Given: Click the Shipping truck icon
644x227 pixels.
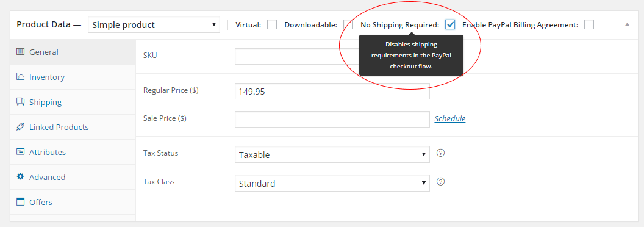Looking at the screenshot, I should click(20, 102).
